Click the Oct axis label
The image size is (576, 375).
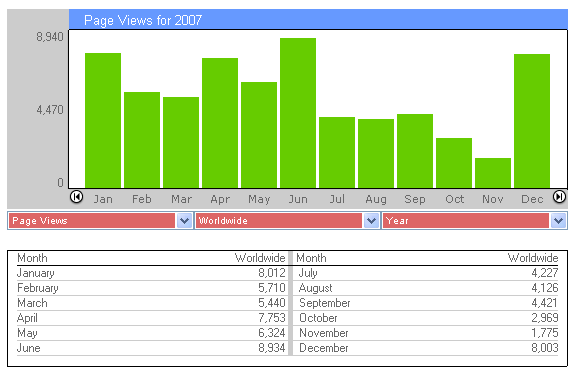455,199
